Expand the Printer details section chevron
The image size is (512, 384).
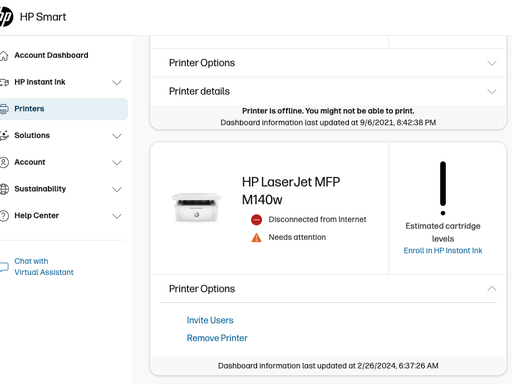click(x=492, y=91)
